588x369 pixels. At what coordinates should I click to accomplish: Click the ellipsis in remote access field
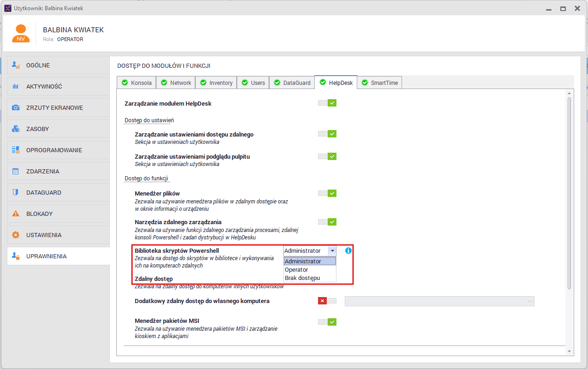pos(530,301)
